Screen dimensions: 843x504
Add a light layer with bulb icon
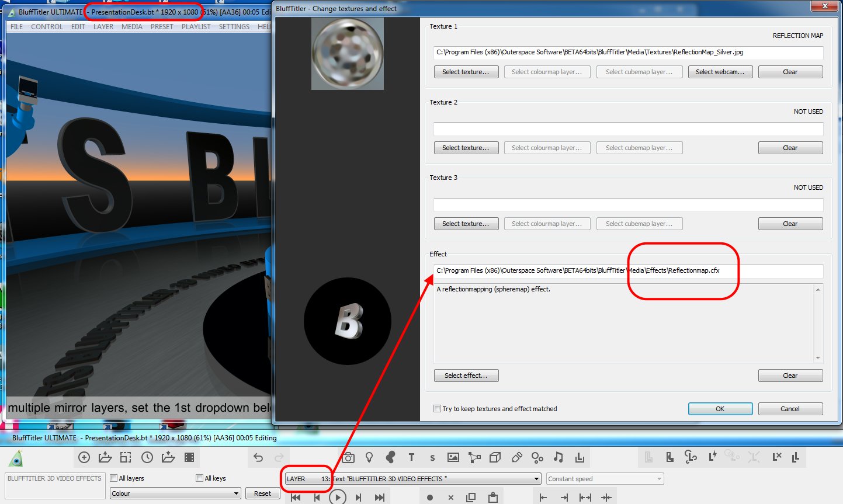pyautogui.click(x=369, y=457)
